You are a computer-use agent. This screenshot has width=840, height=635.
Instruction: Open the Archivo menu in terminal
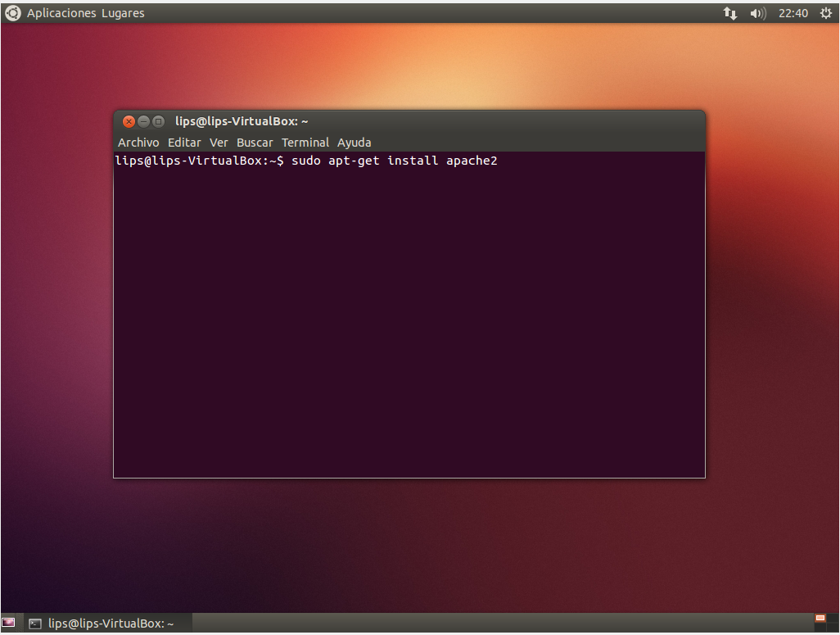pos(138,143)
